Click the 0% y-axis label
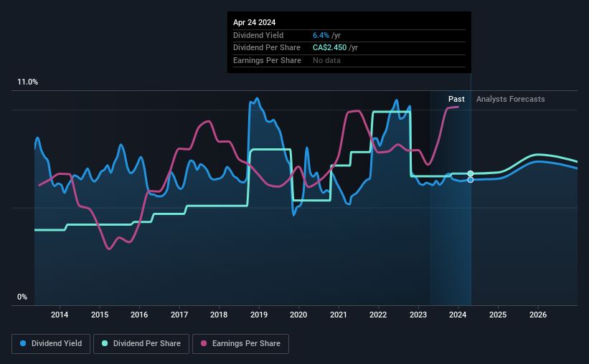589x364 pixels. point(22,297)
